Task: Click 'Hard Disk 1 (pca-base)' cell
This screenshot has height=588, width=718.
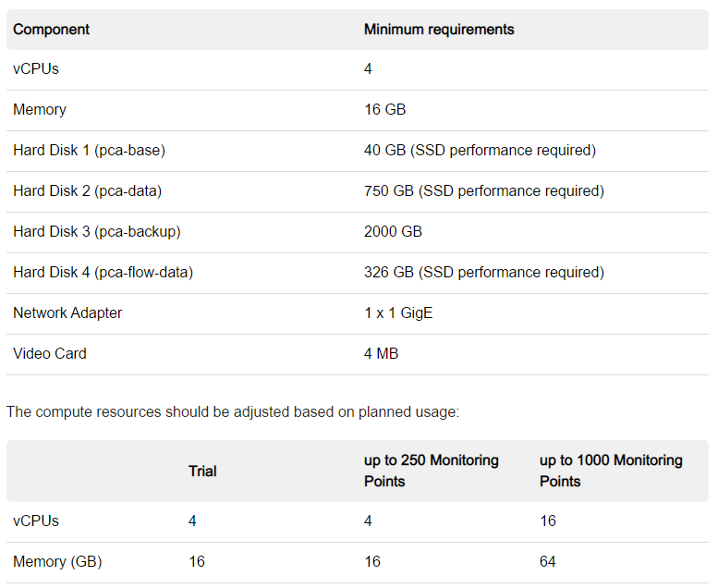Action: click(89, 151)
